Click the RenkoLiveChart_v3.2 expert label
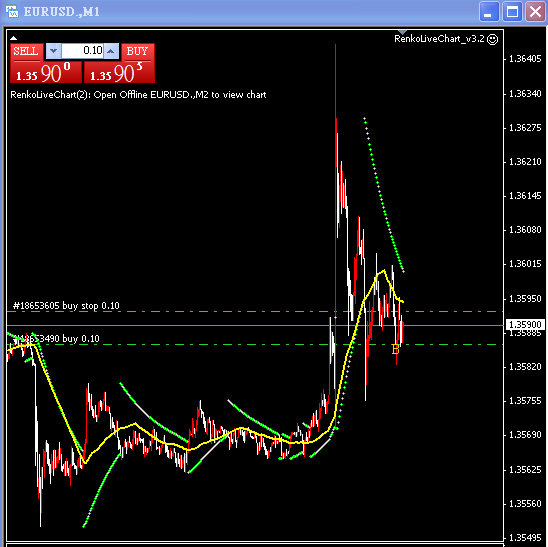The image size is (548, 547). [439, 39]
